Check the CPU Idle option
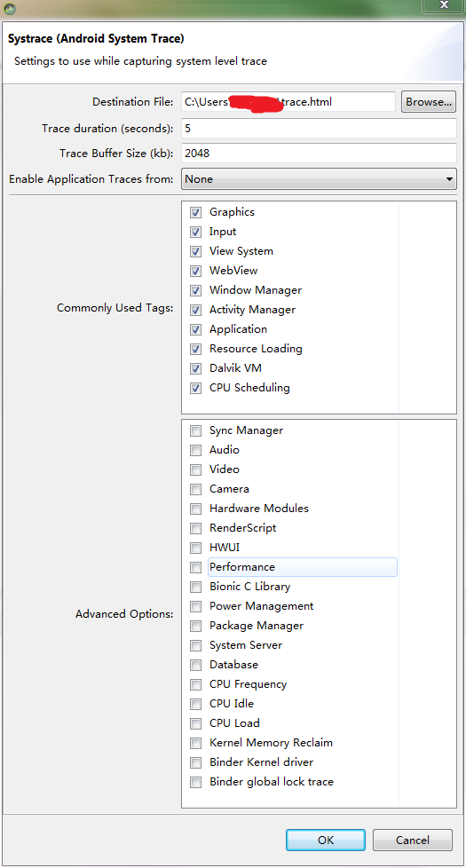Screen dimensions: 466x868 pyautogui.click(x=195, y=704)
